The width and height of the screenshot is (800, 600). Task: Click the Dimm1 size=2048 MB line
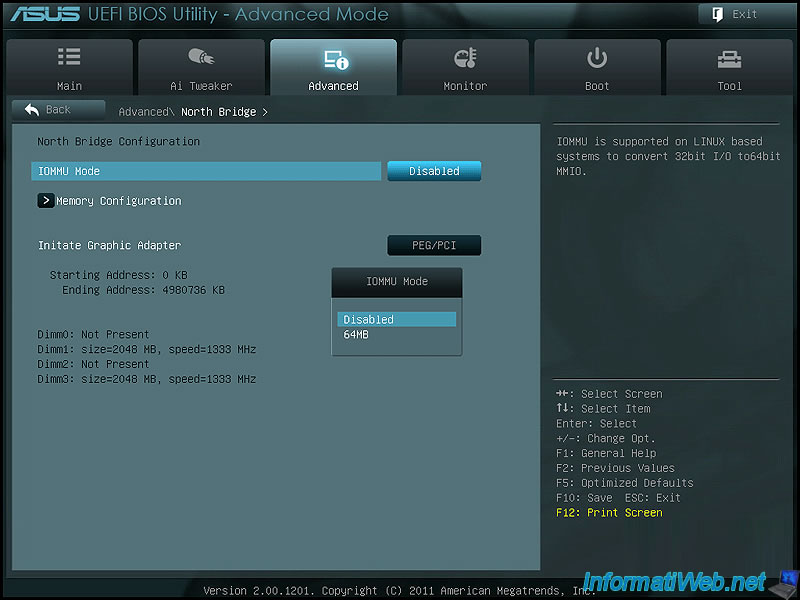[147, 349]
